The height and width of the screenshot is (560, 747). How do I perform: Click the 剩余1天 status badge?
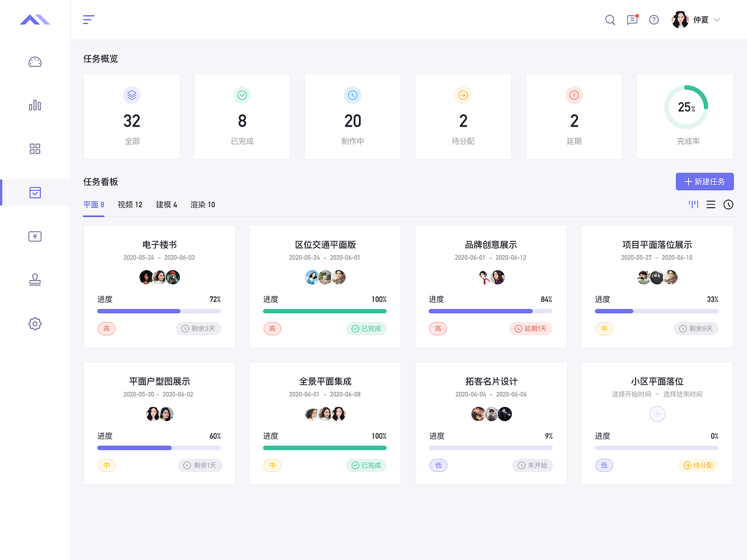(200, 466)
